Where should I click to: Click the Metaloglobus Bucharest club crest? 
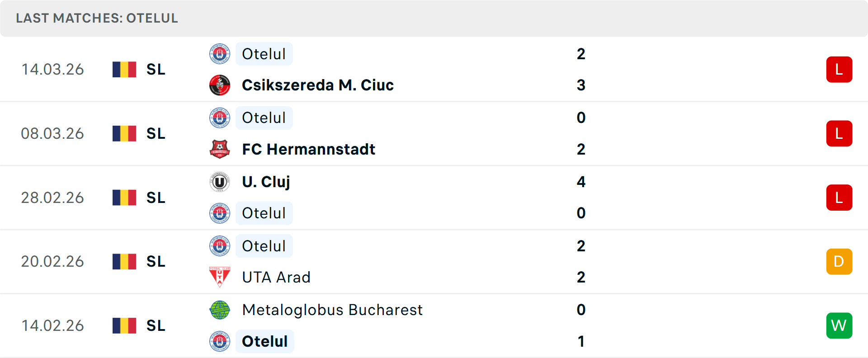point(220,310)
